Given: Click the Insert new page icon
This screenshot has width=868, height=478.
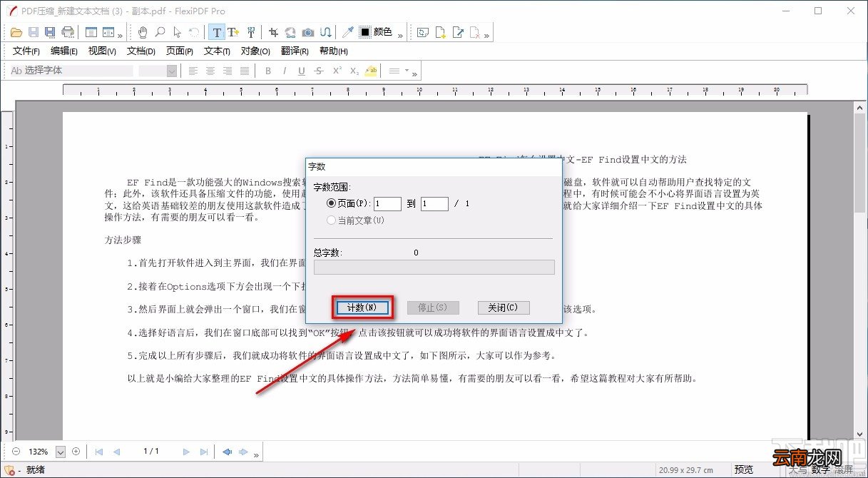Looking at the screenshot, I should click(x=441, y=32).
